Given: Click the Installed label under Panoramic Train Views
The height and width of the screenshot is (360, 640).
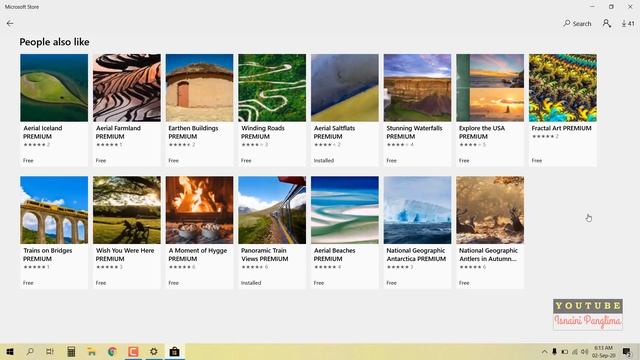Looking at the screenshot, I should click(x=251, y=283).
